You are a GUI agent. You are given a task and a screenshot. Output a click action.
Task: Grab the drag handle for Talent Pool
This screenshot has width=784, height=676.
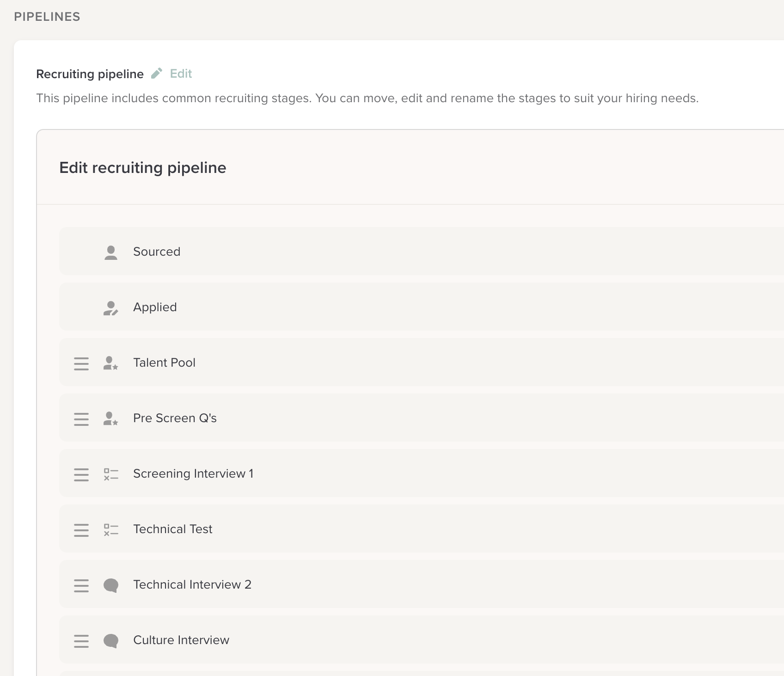[81, 363]
